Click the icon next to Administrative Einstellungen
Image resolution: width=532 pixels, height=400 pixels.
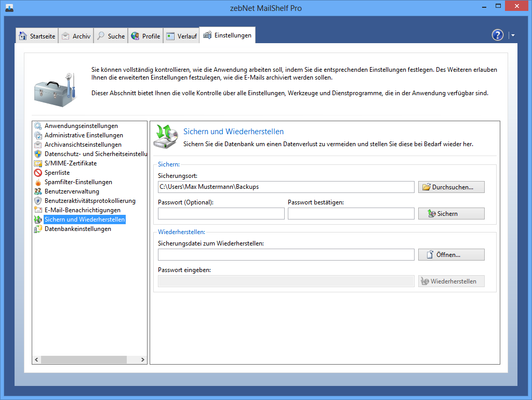[x=38, y=135]
